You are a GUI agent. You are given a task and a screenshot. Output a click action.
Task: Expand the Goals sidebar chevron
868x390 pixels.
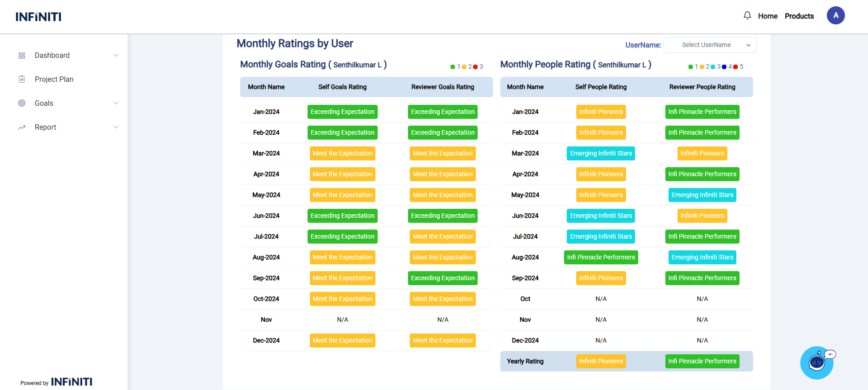click(116, 103)
